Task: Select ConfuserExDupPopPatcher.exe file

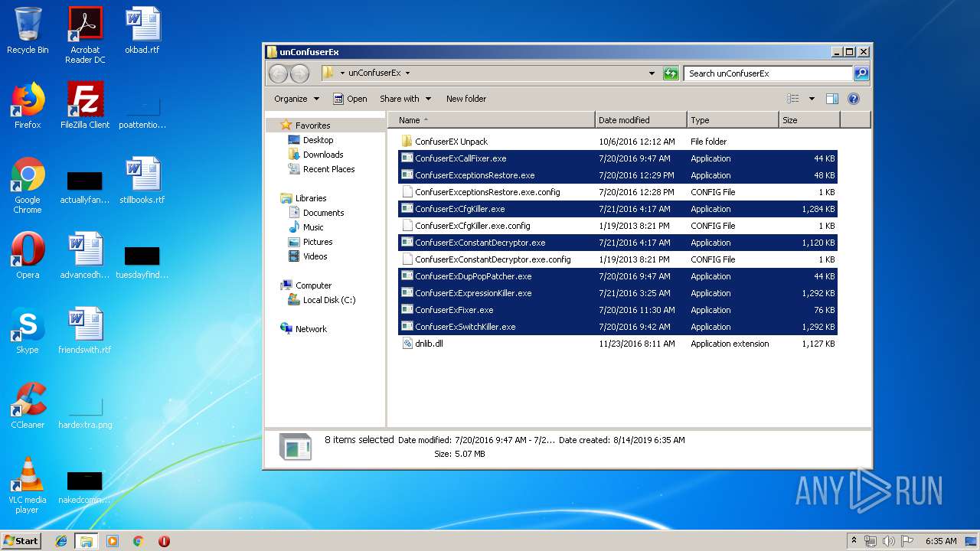Action: tap(617, 276)
